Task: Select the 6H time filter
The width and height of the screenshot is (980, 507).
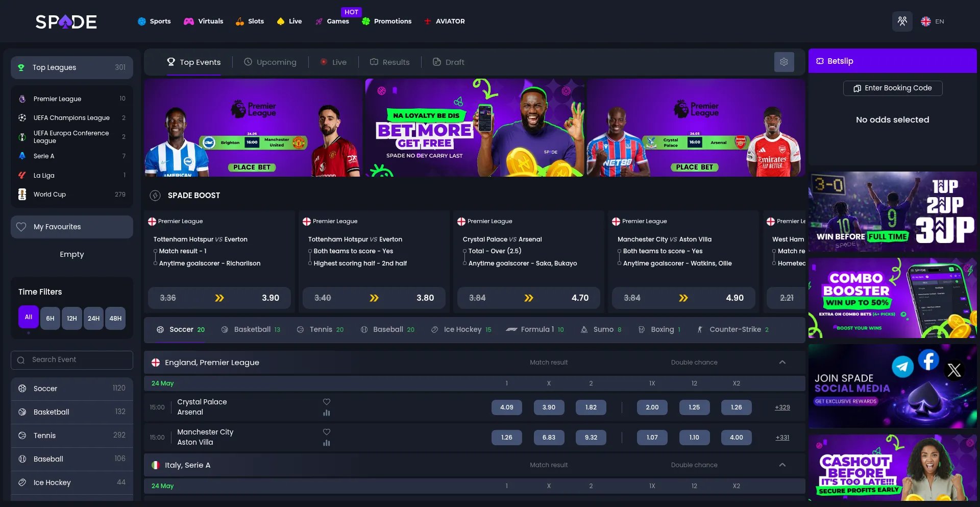Action: (x=50, y=318)
